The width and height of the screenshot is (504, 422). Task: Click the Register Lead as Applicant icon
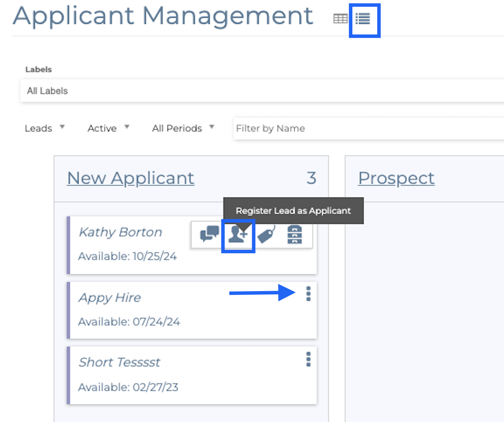[238, 234]
